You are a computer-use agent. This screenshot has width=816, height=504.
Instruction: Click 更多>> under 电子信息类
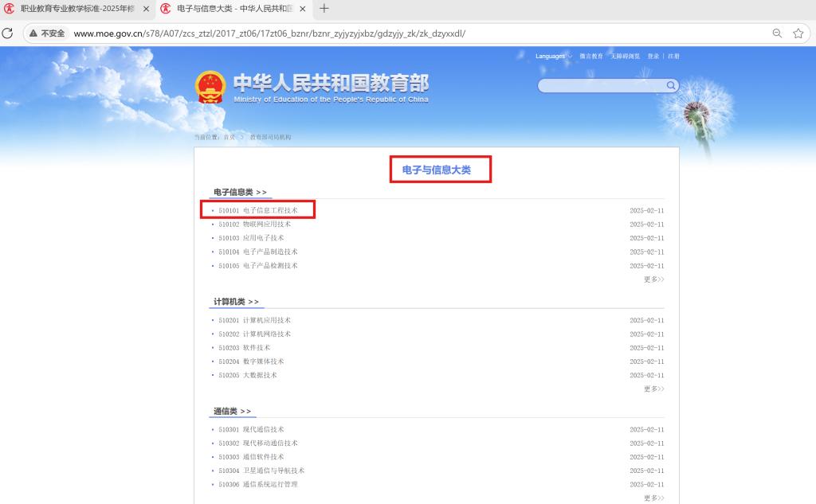(x=653, y=279)
